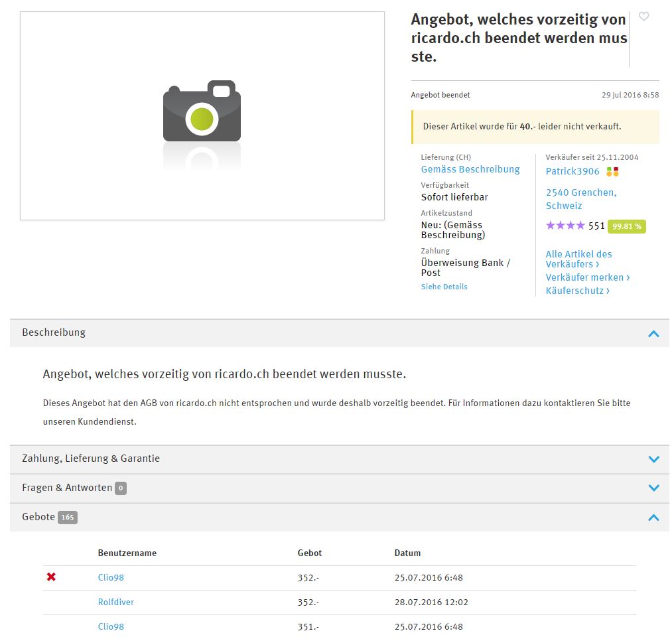Click end date 29 Jul 2016 8:58
The width and height of the screenshot is (672, 637).
[630, 95]
